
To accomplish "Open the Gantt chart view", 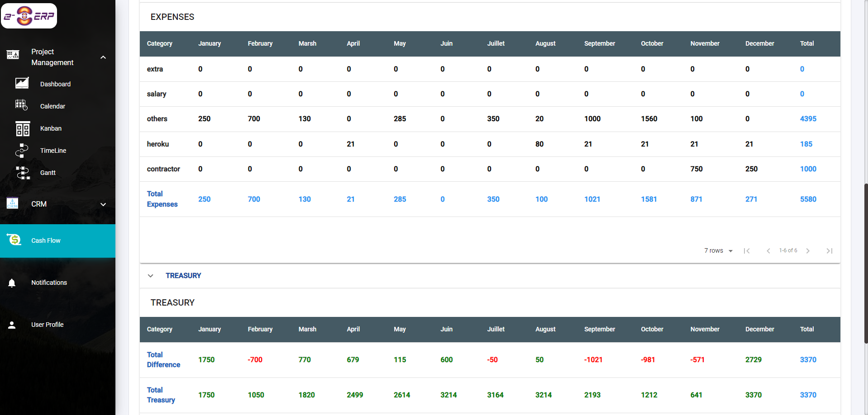I will point(23,173).
